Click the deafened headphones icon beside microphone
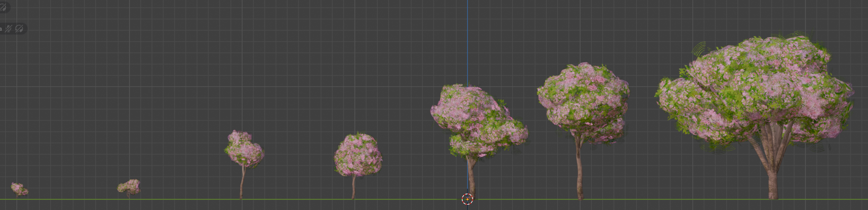This screenshot has height=210, width=868. point(19,29)
